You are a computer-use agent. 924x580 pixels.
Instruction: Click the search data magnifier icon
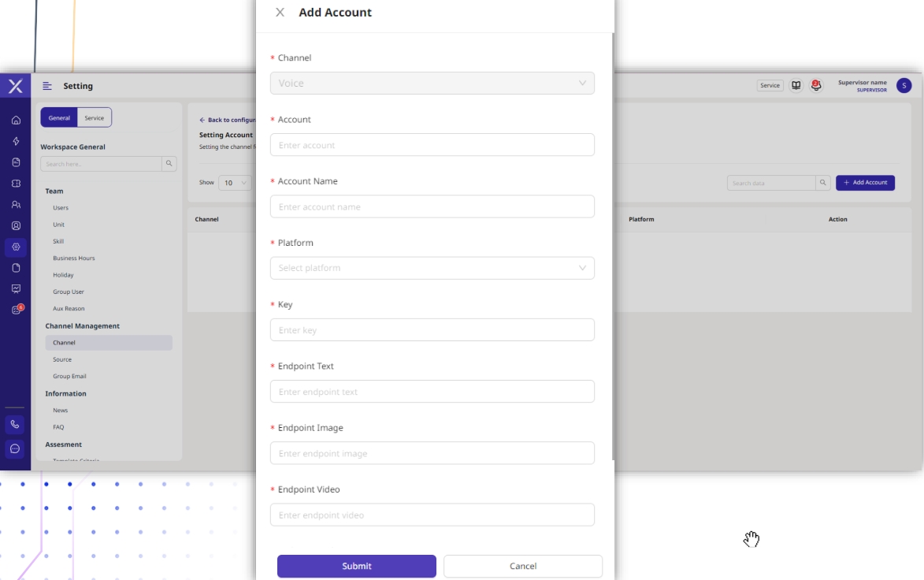[x=823, y=183]
